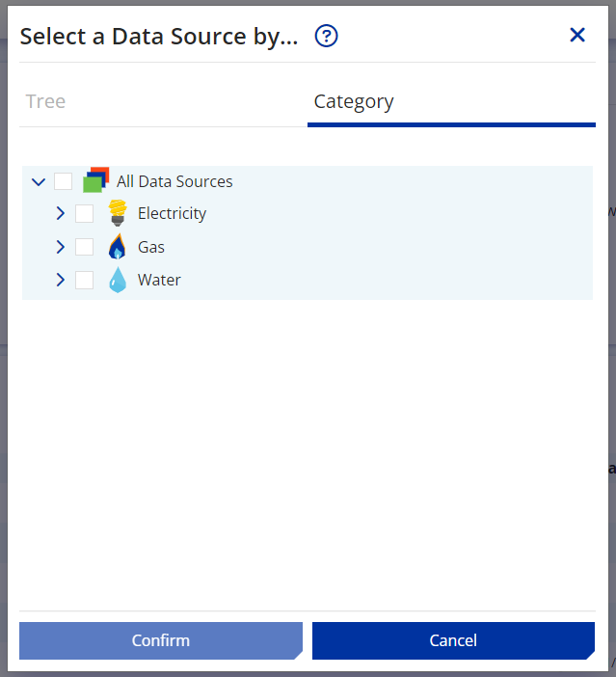Select the Water checkbox
Screen dimensions: 616x677
tap(85, 280)
